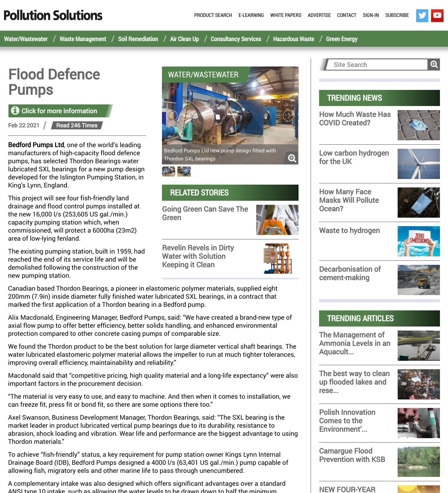Focus the Site Search field
The width and height of the screenshot is (448, 493).
[x=377, y=64]
